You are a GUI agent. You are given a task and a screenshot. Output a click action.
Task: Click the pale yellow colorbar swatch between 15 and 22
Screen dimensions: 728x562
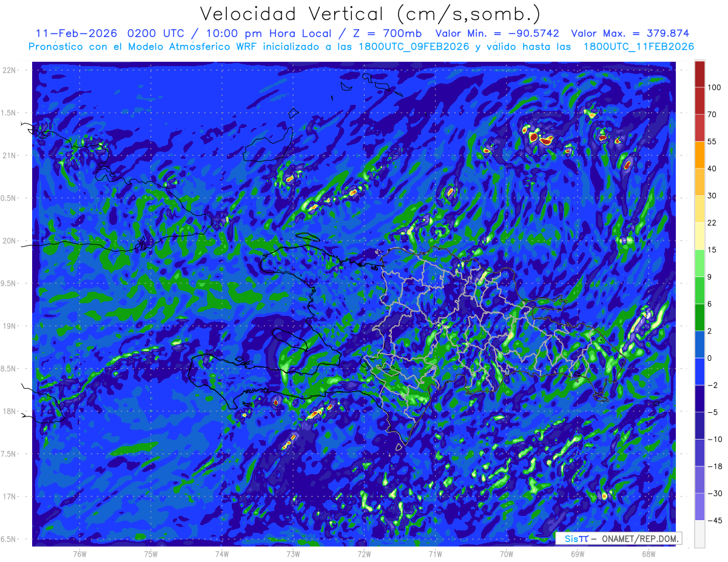(699, 236)
